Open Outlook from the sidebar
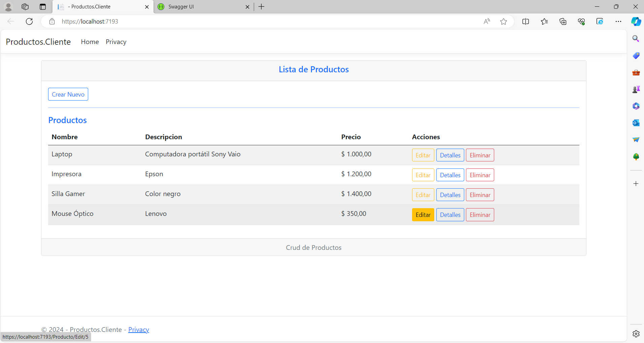The width and height of the screenshot is (644, 343). pos(636,123)
